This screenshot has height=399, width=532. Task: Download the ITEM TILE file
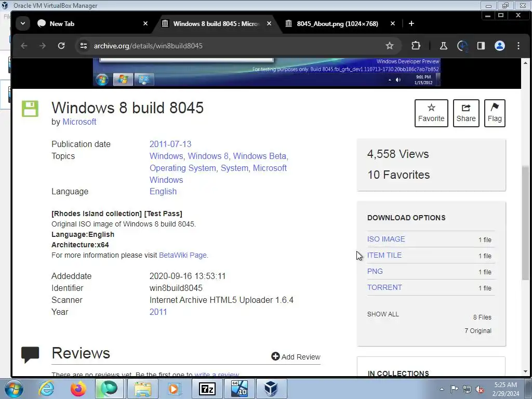[384, 255]
